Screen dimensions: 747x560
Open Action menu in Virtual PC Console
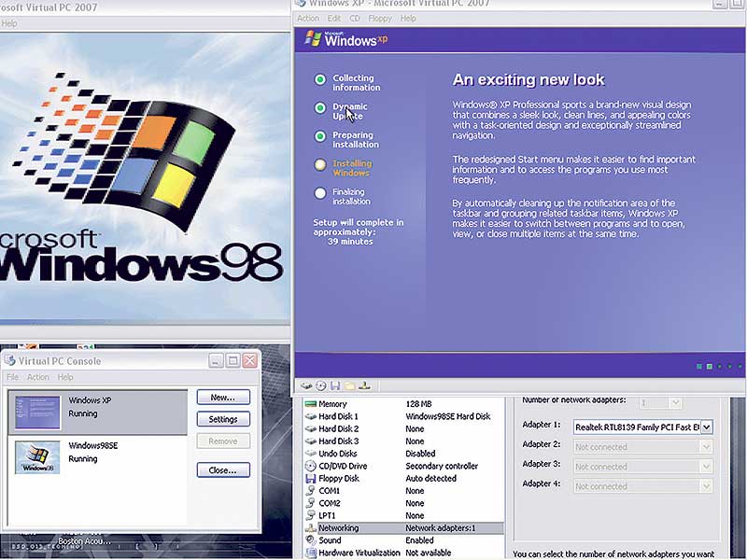tap(38, 377)
